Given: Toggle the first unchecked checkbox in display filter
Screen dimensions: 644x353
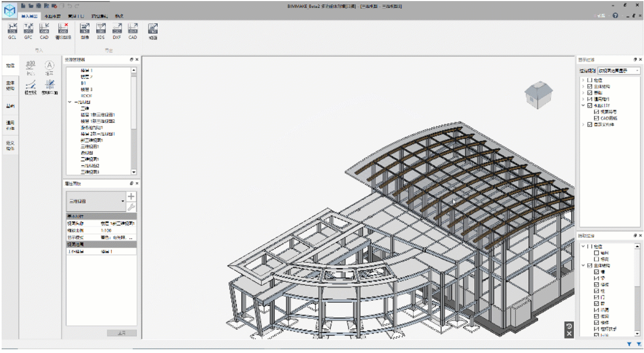Looking at the screenshot, I should (x=590, y=80).
